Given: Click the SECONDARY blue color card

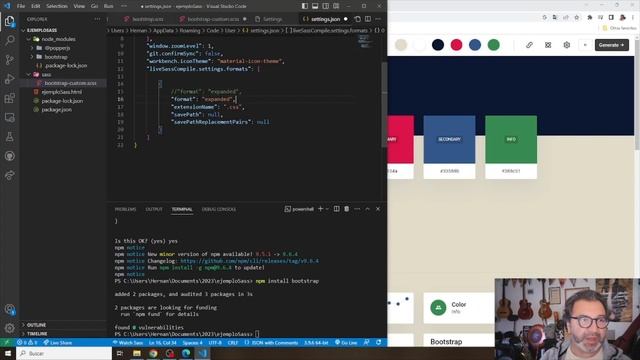Looking at the screenshot, I should [449, 140].
